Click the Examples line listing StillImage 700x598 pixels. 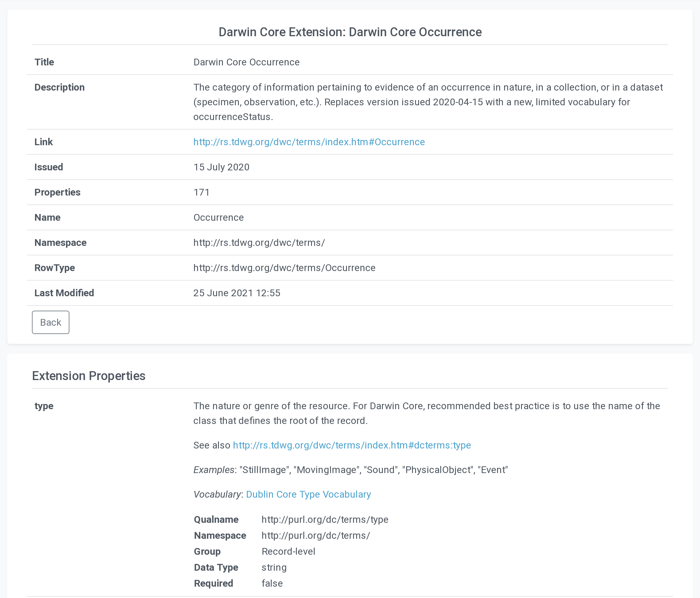pyautogui.click(x=350, y=470)
